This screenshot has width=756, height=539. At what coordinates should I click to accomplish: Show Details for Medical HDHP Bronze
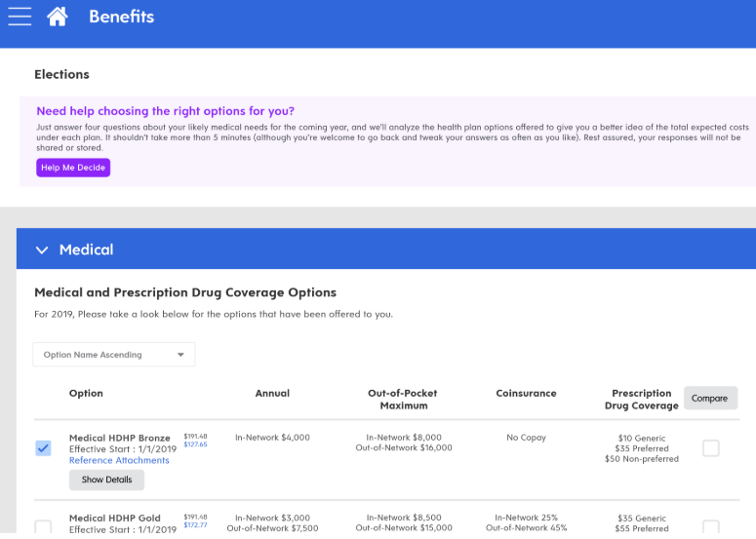pos(106,480)
